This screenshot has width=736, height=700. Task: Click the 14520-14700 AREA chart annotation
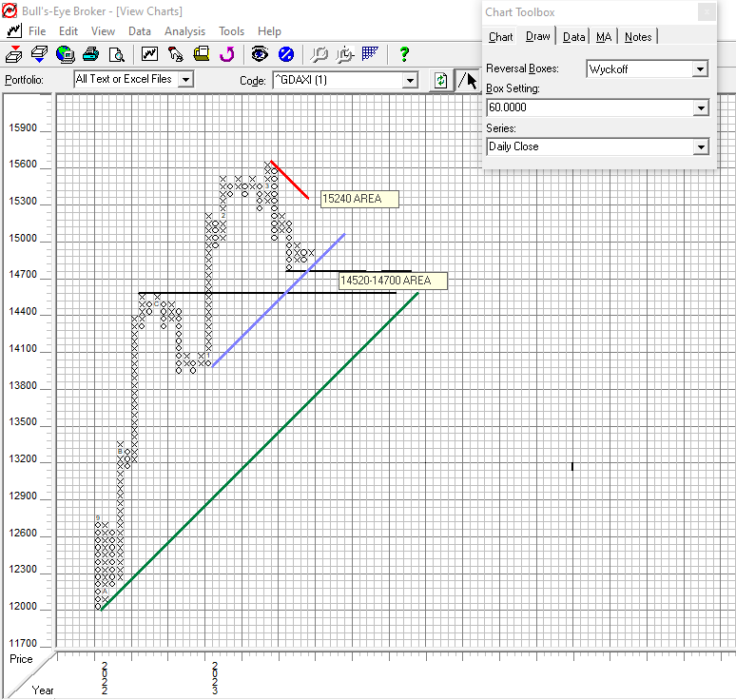tap(393, 281)
